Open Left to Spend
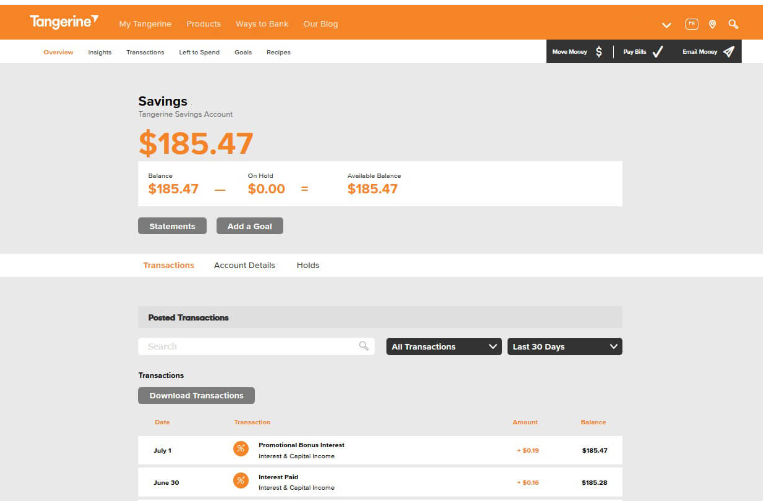 (199, 52)
